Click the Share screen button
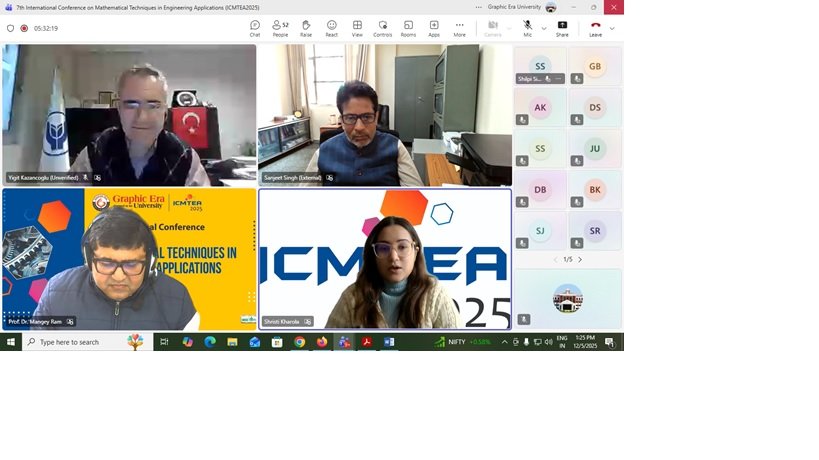 pos(562,28)
